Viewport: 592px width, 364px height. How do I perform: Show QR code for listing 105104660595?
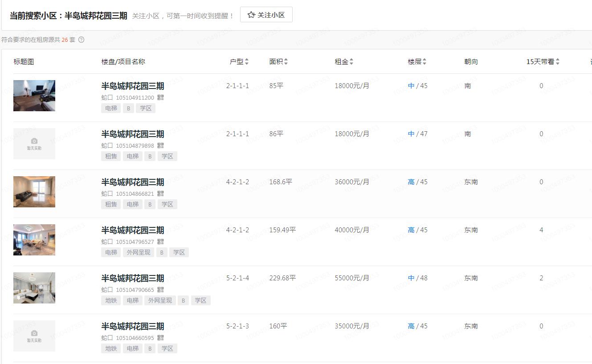[161, 338]
